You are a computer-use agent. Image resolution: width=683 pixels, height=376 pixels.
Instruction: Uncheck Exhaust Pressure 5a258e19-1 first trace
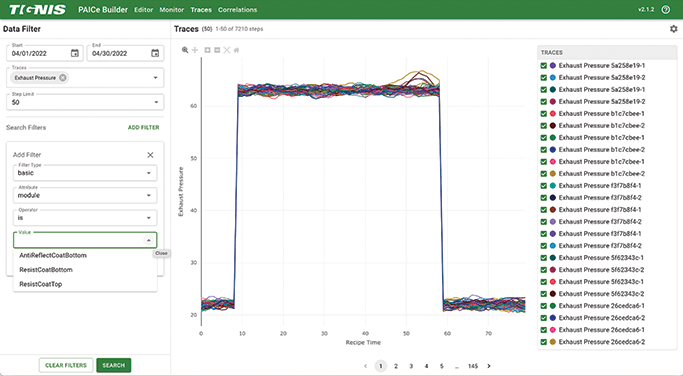point(544,65)
